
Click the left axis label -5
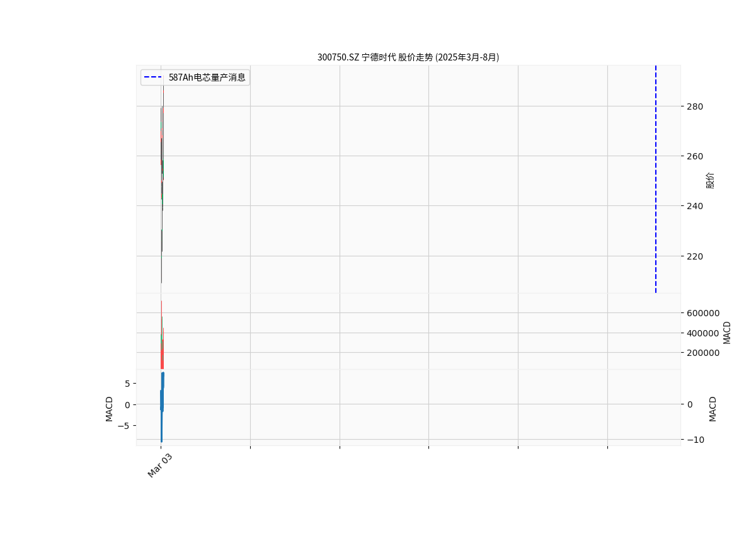click(125, 426)
